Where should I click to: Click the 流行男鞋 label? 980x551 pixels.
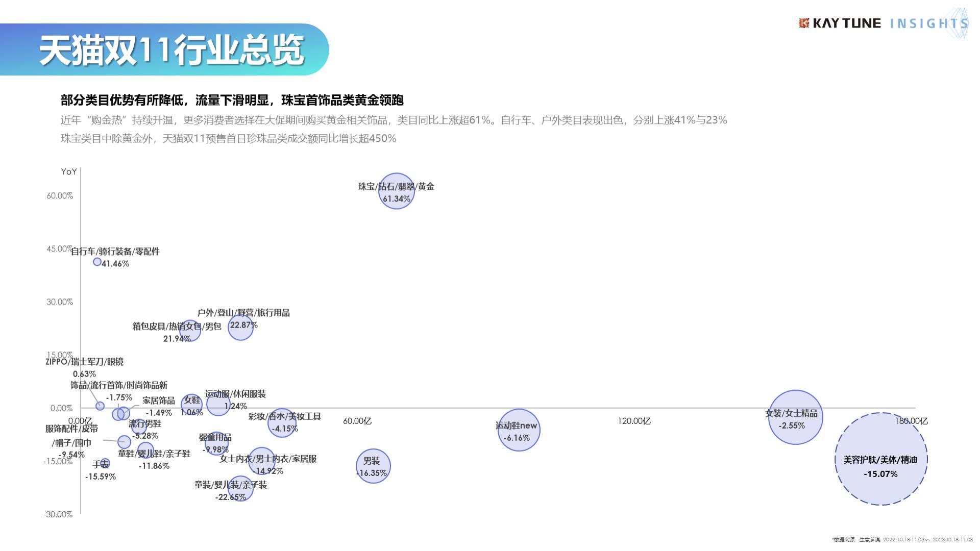click(145, 423)
